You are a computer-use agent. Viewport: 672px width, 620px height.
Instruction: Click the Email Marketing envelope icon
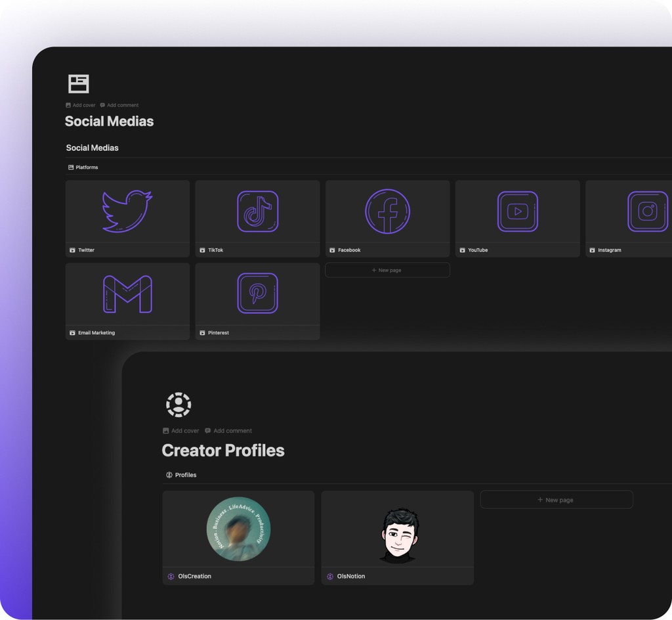point(127,293)
